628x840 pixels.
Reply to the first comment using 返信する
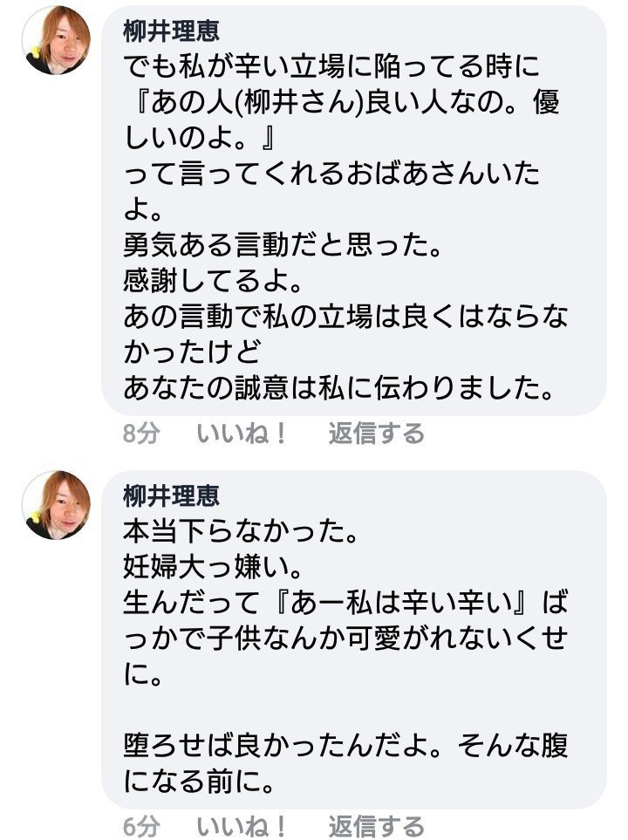(x=375, y=429)
